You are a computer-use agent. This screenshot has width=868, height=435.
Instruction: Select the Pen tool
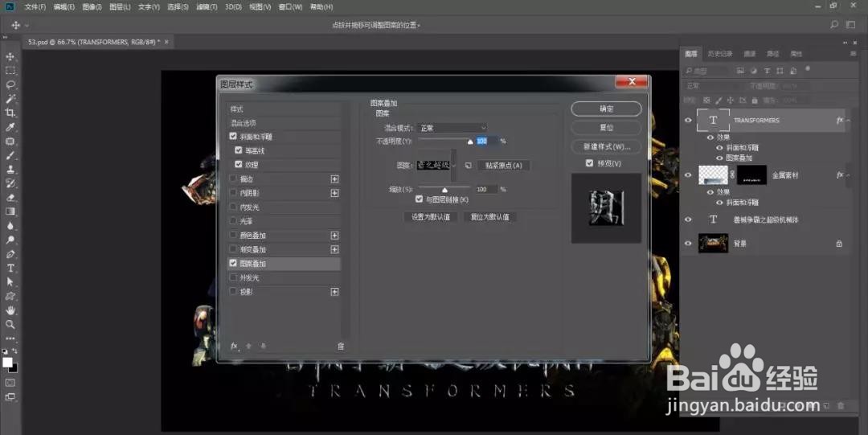[x=10, y=254]
